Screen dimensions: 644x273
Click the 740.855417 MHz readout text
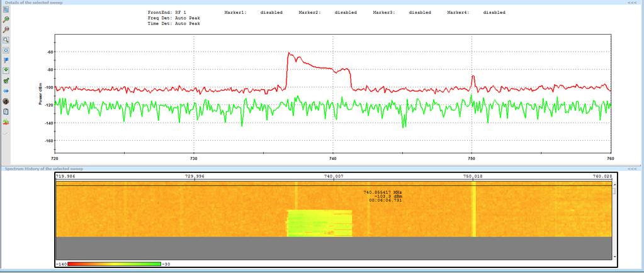[x=382, y=192]
